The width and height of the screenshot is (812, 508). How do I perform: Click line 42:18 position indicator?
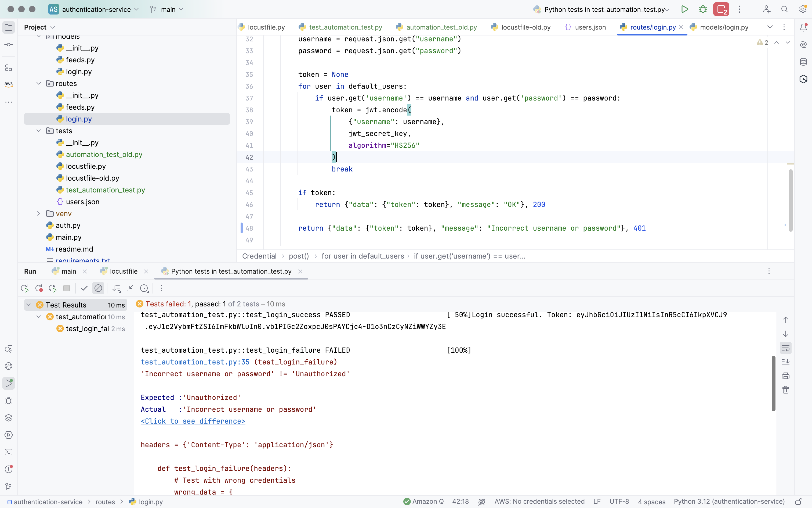tap(460, 502)
